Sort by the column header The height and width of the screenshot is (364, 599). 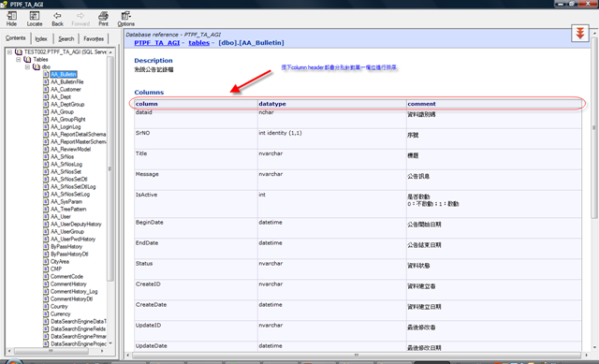coord(196,104)
